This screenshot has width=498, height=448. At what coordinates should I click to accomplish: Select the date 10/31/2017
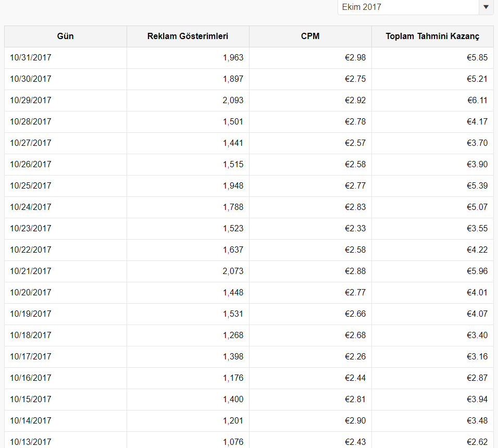31,57
